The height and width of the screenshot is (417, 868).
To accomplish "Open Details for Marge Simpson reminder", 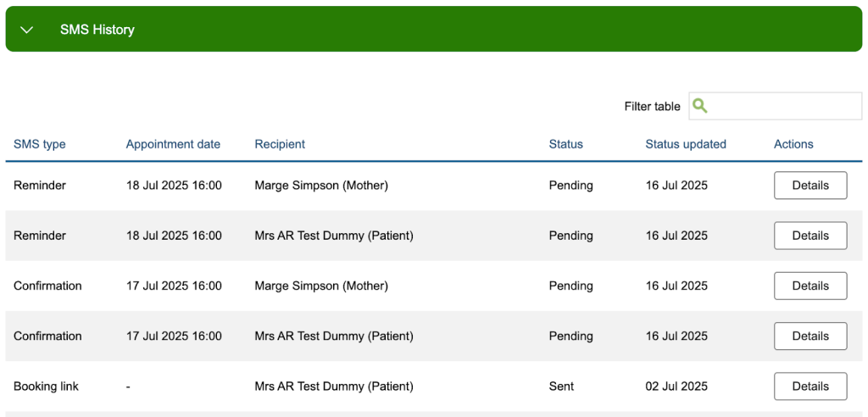I will (x=810, y=186).
